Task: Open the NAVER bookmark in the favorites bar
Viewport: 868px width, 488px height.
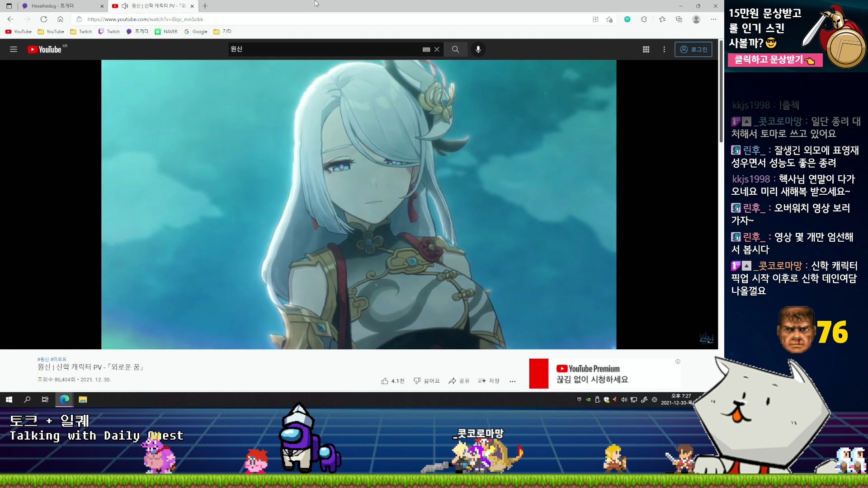Action: 166,32
